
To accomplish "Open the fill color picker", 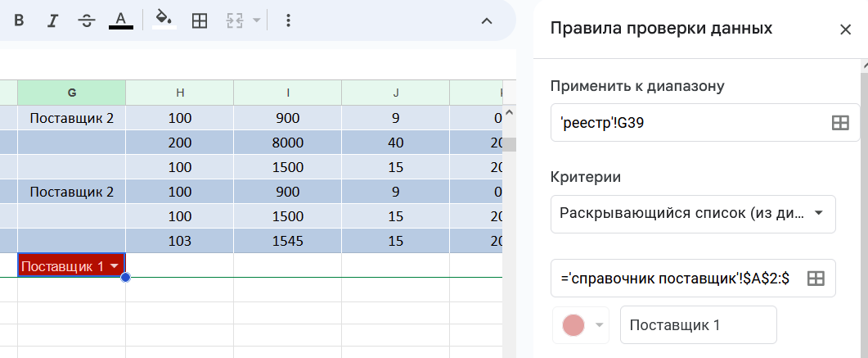I will [164, 20].
